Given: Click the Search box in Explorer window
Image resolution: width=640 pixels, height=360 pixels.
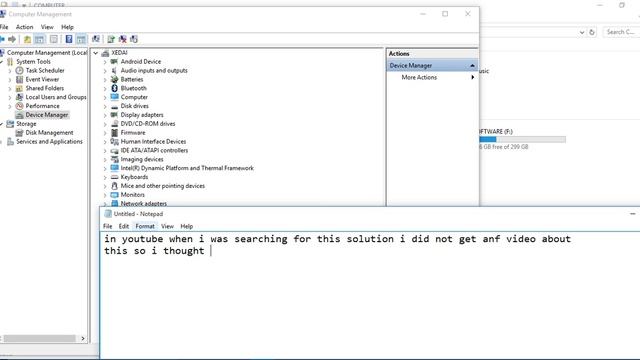Looking at the screenshot, I should pyautogui.click(x=621, y=32).
